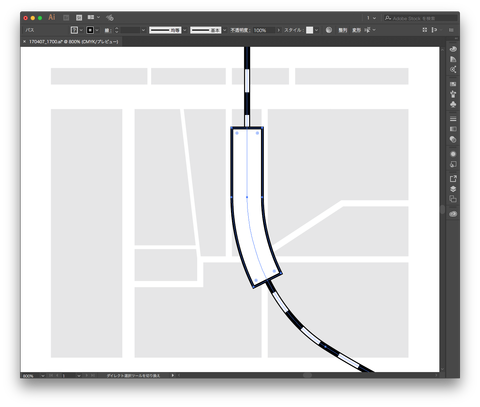Open the Layers panel icon
Viewport: 480px width, 407px height.
[453, 189]
